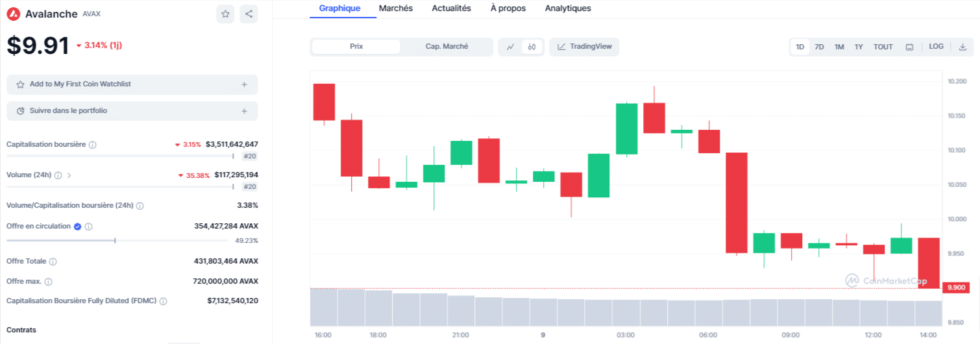Click info icon beside Capitalisation boursière

[92, 145]
